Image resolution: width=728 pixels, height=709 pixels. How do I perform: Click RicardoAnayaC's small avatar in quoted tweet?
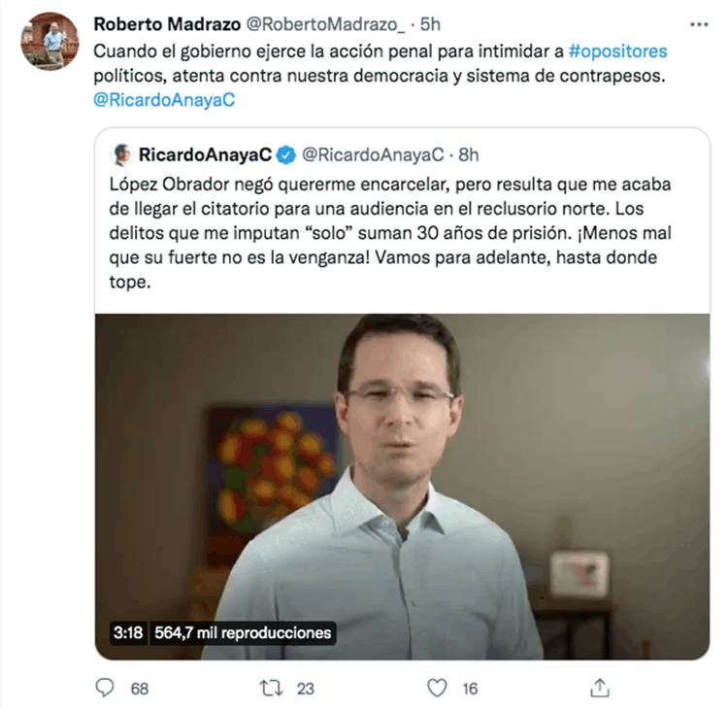122,154
